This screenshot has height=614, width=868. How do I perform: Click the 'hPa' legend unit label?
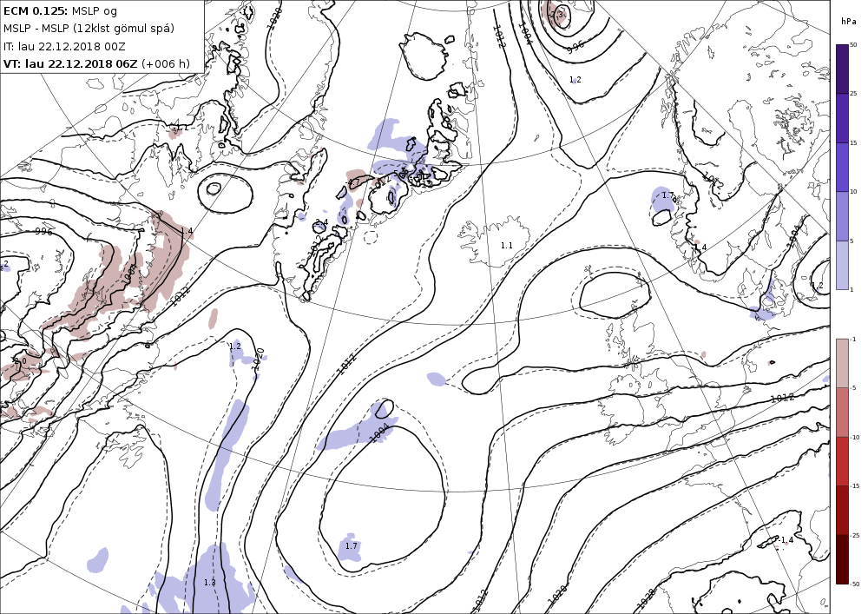tap(848, 22)
